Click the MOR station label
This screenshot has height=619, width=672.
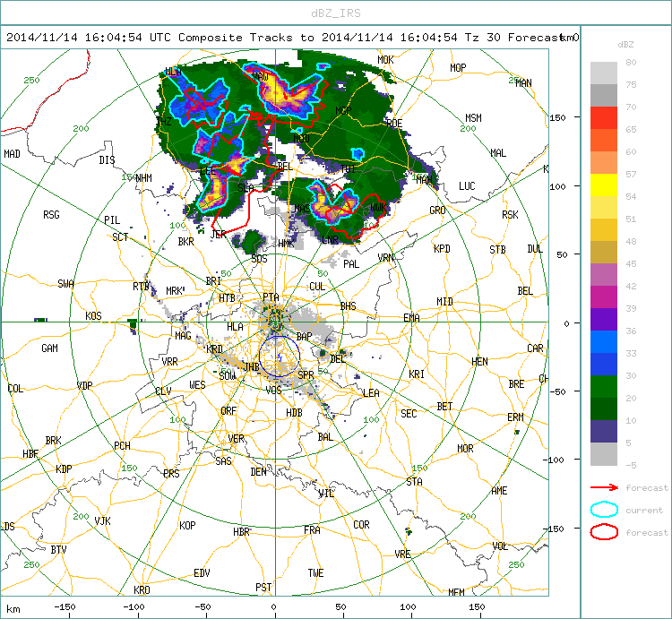pos(465,448)
